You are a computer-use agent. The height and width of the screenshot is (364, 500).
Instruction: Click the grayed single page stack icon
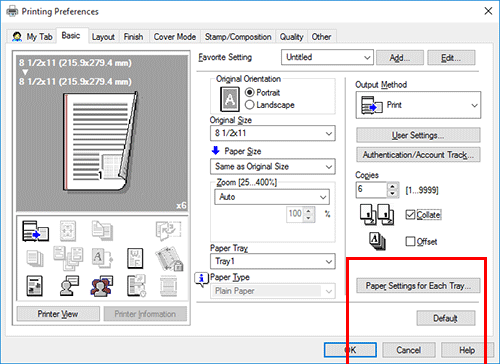(x=35, y=258)
